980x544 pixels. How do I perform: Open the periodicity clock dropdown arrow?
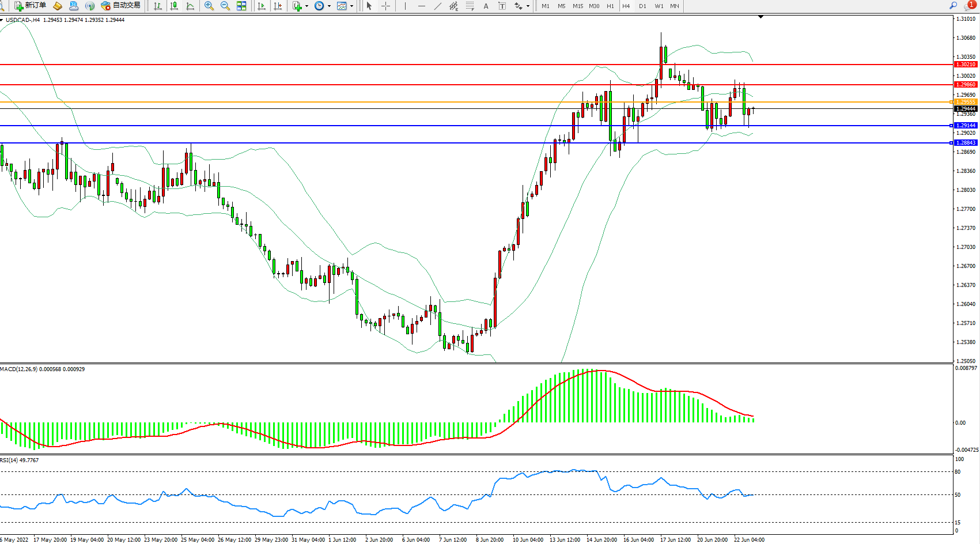pyautogui.click(x=329, y=6)
